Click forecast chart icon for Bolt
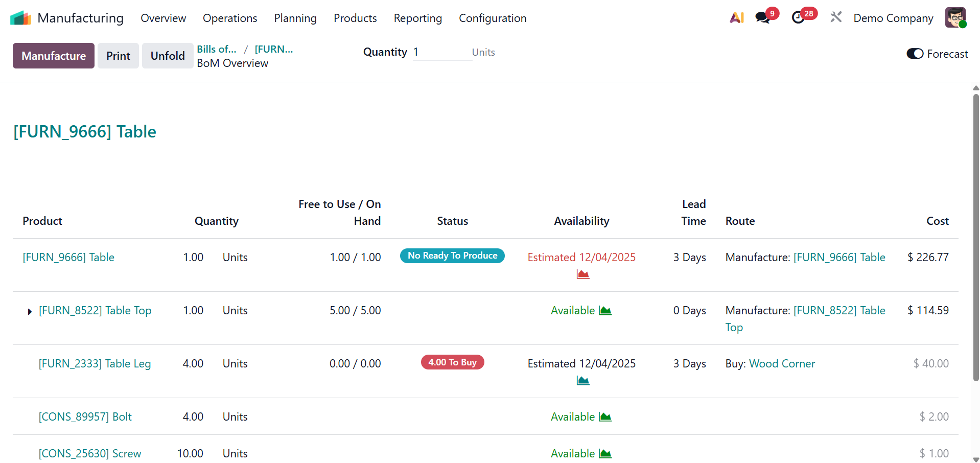 coord(605,417)
